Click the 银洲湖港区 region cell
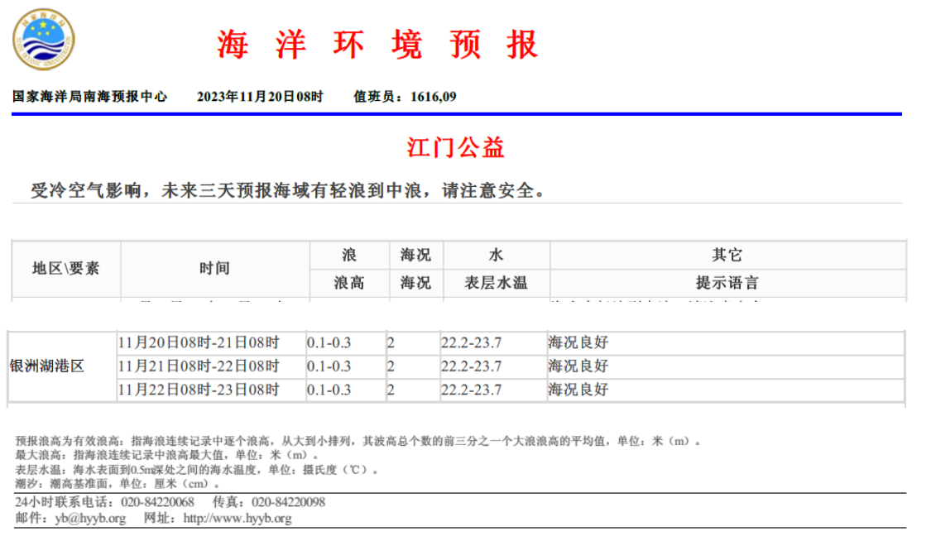The image size is (931, 560). (x=47, y=366)
